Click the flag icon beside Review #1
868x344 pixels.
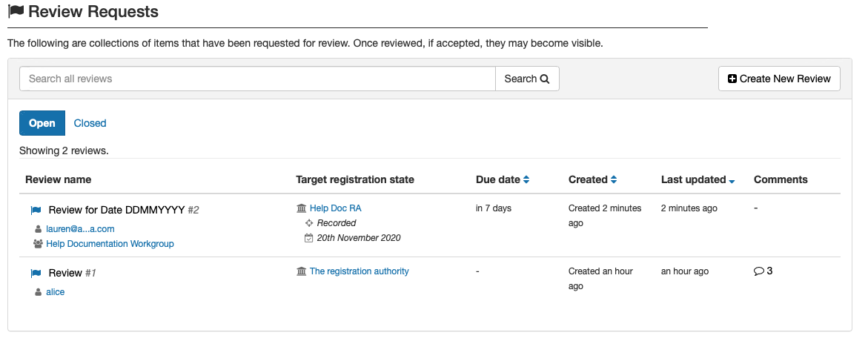[36, 273]
